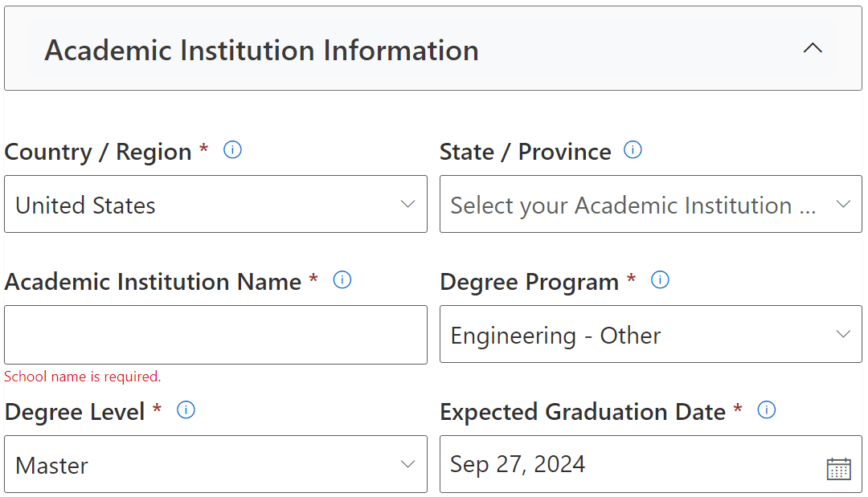The image size is (868, 497).
Task: Click the Degree Program field label
Action: (x=529, y=282)
